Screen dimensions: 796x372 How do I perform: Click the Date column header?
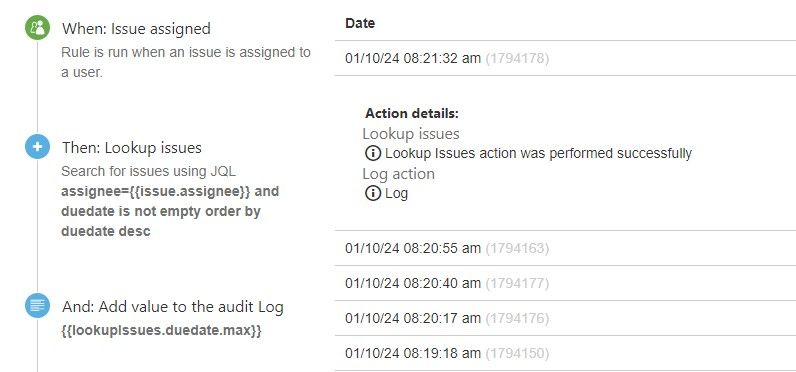tap(360, 23)
